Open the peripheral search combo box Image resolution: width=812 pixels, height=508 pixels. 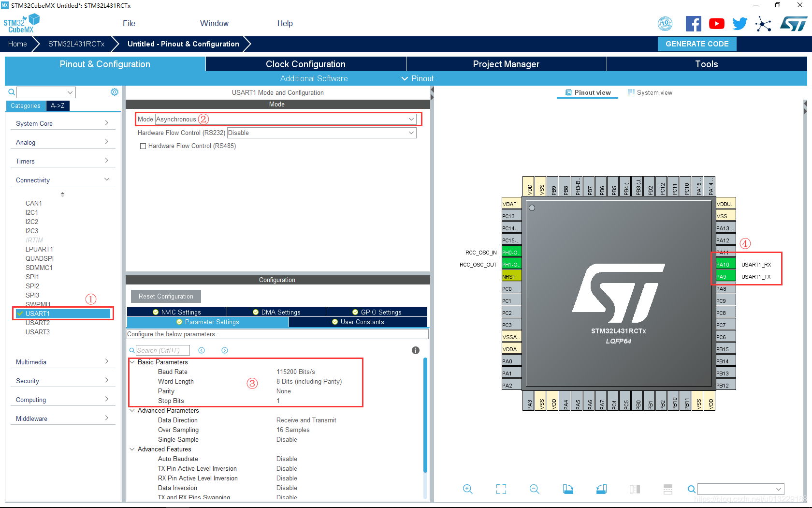[x=46, y=92]
